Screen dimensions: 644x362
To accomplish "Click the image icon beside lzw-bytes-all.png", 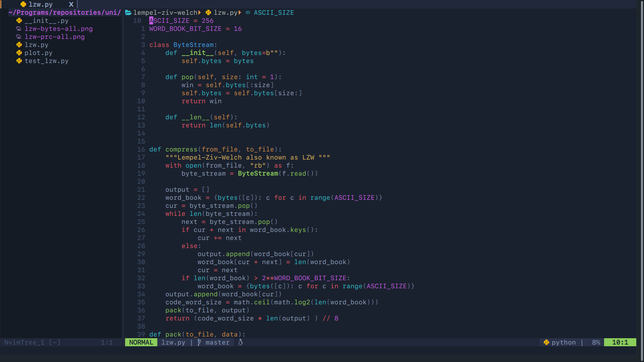I will (x=19, y=29).
